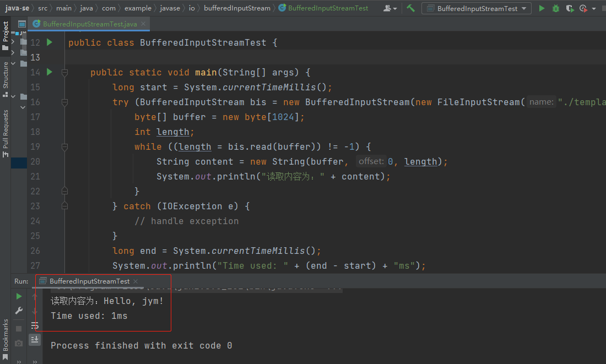Click the 'offset:' parameter hint on line 20
Image resolution: width=606 pixels, height=364 pixels.
pyautogui.click(x=371, y=161)
